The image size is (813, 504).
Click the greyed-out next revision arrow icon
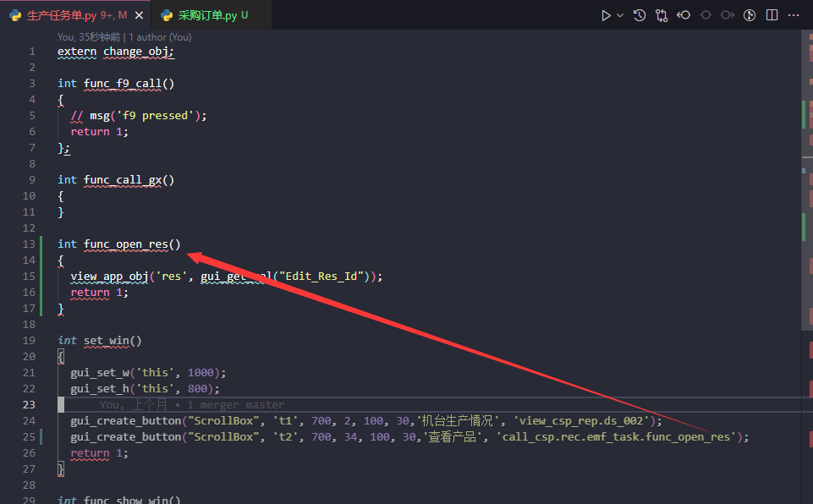coord(728,15)
